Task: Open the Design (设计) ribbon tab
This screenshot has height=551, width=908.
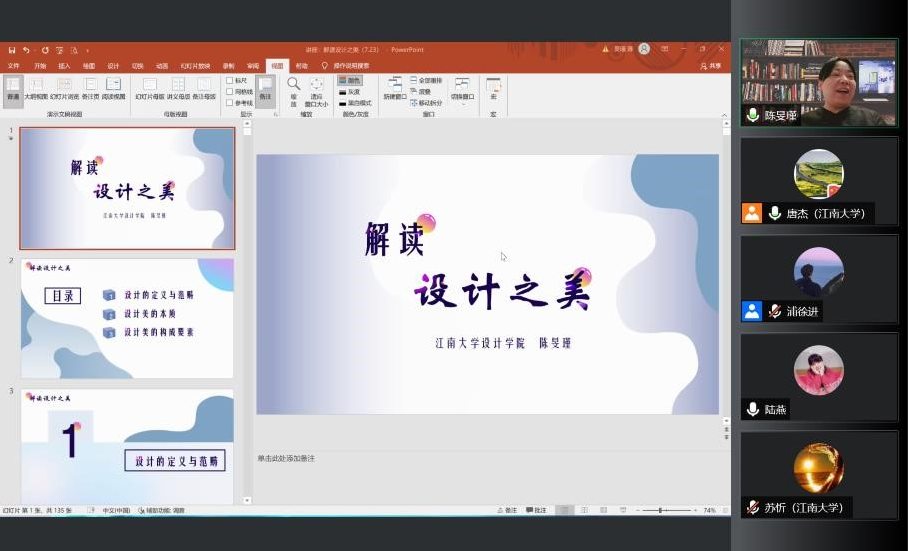Action: click(113, 66)
